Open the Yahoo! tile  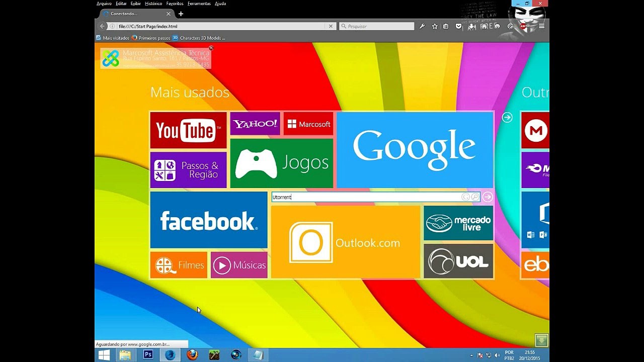(x=255, y=124)
